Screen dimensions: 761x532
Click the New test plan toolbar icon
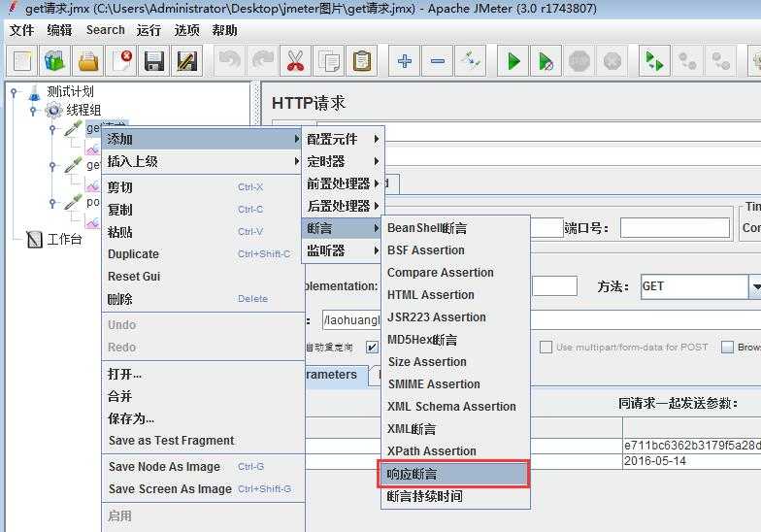pos(21,61)
